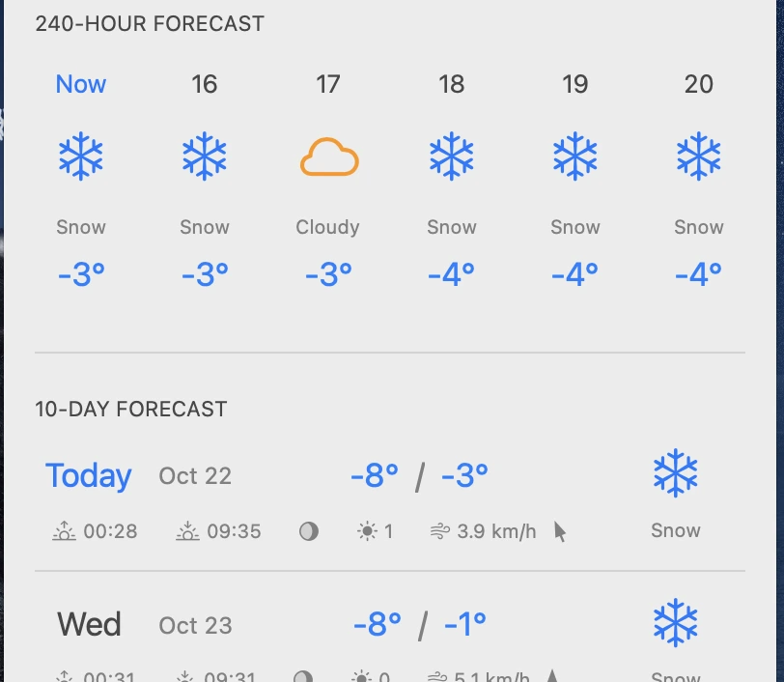Select the snowflake icon for the Now forecast
The image size is (784, 682).
pyautogui.click(x=81, y=155)
